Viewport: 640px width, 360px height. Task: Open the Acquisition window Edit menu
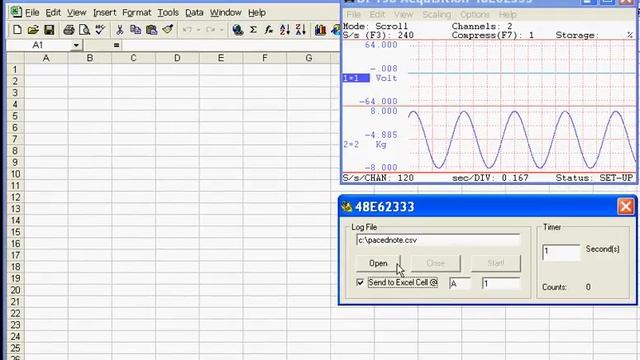(377, 15)
